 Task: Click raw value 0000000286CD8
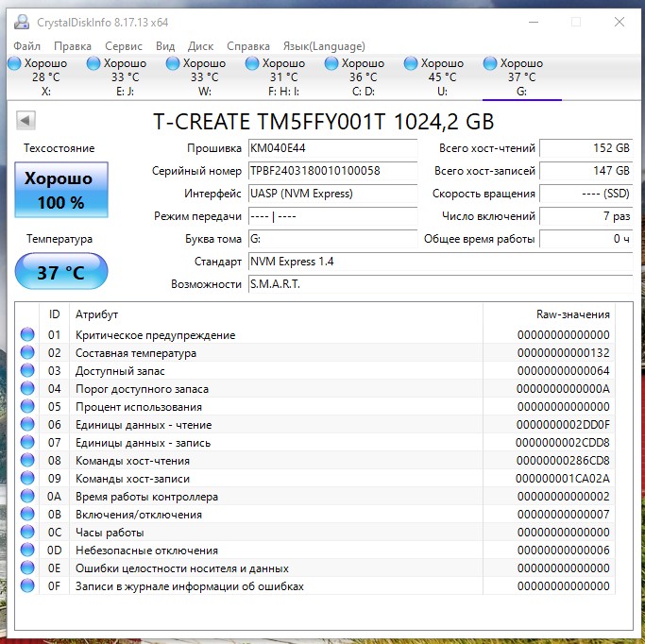[563, 460]
